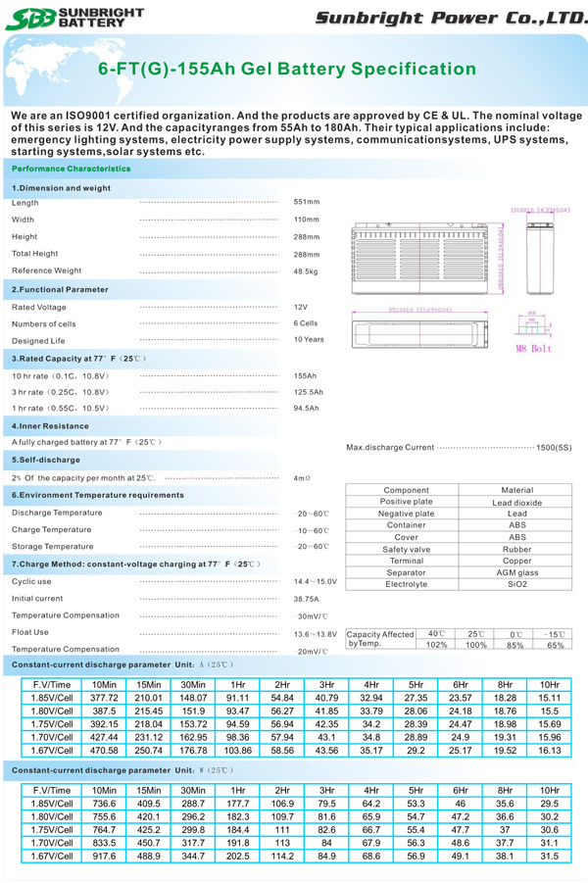This screenshot has width=588, height=883.
Task: Click the 'Material' column header
Action: click(x=517, y=490)
